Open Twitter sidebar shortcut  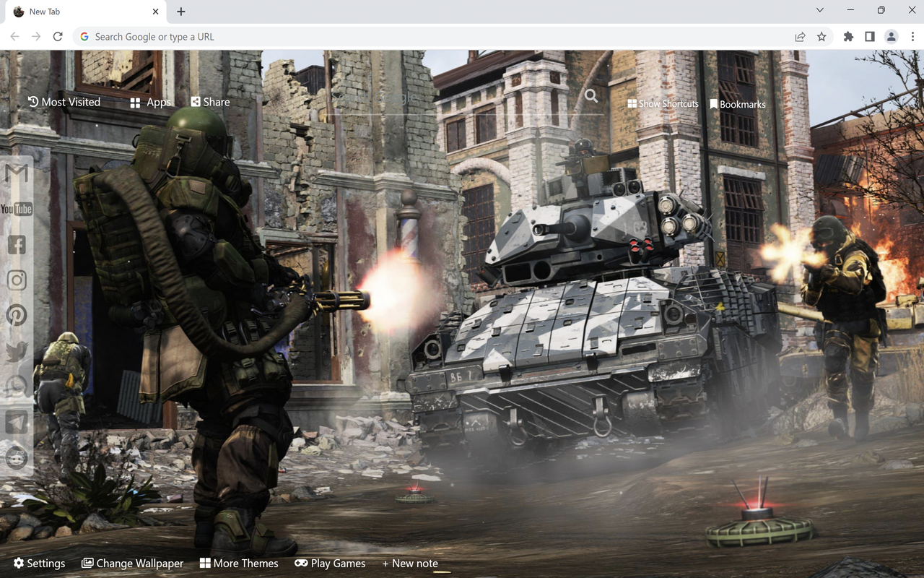coord(17,351)
